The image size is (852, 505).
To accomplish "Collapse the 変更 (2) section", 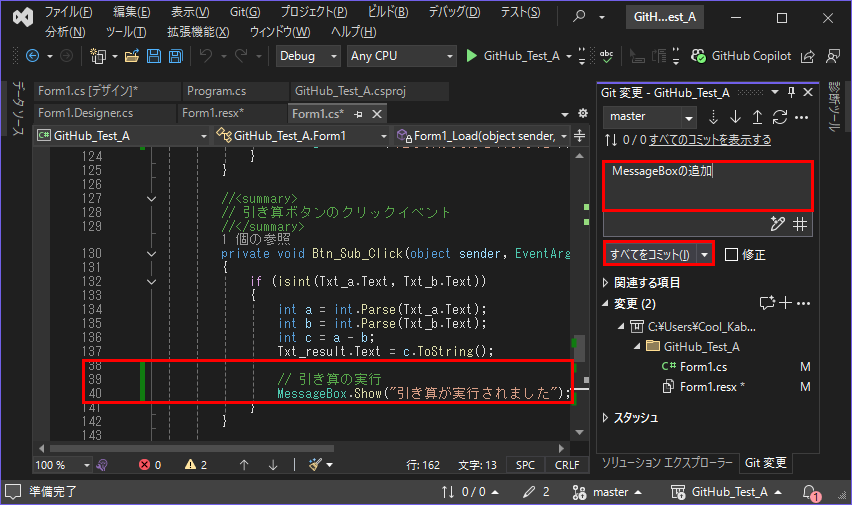I will pos(606,303).
